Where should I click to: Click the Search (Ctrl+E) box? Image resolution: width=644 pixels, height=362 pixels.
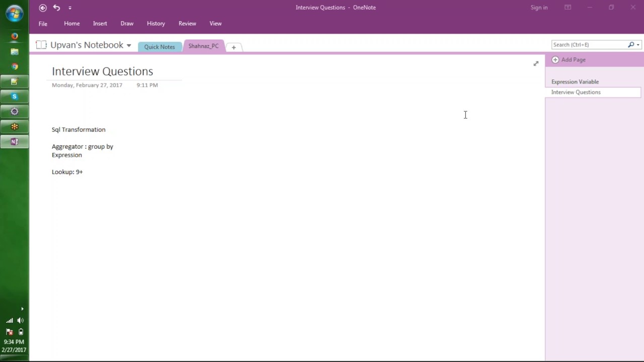point(589,45)
